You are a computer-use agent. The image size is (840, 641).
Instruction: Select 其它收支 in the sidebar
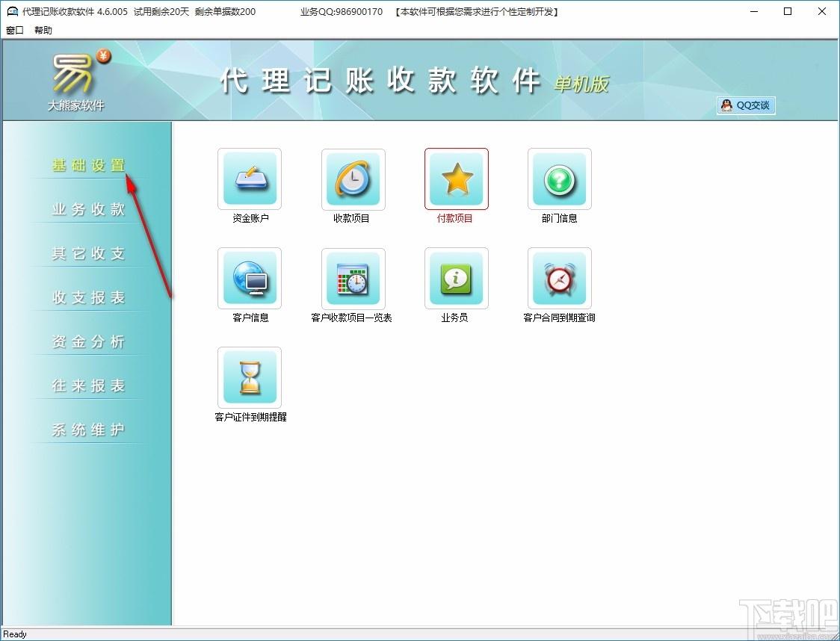click(x=89, y=253)
